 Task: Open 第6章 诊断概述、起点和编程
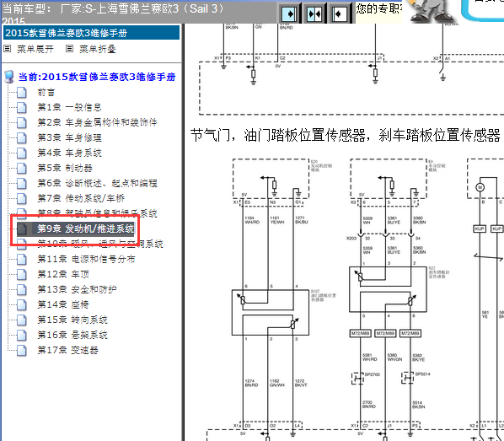coord(97,183)
